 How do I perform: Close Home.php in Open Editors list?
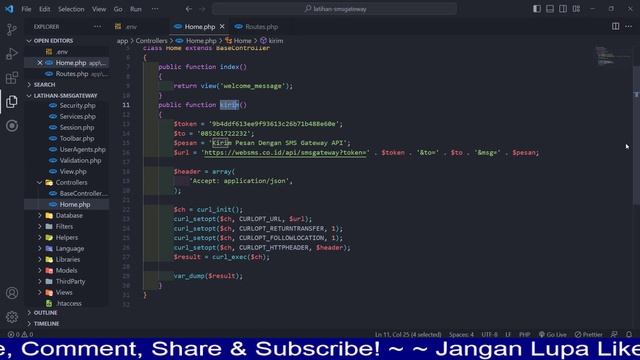tap(40, 63)
